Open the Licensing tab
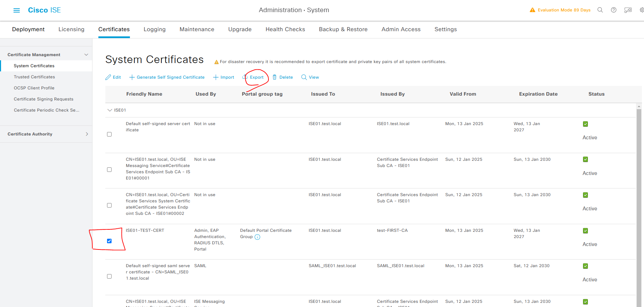Viewport: 644px width, 307px height. [71, 29]
